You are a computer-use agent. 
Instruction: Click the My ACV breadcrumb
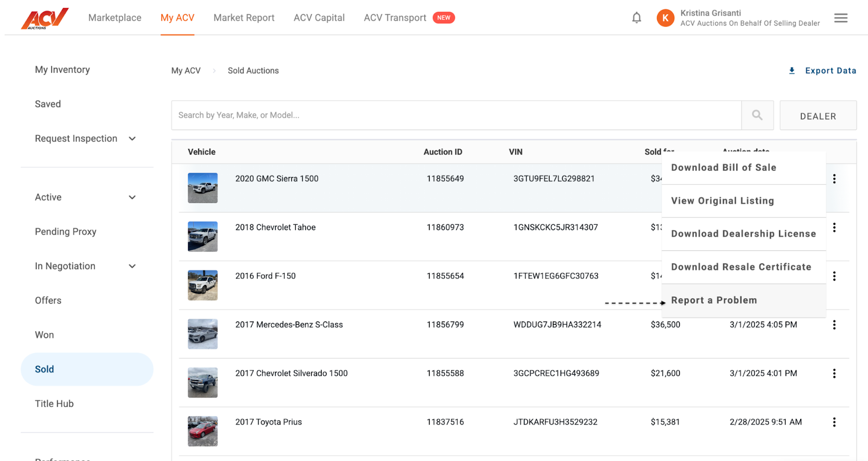pyautogui.click(x=186, y=71)
